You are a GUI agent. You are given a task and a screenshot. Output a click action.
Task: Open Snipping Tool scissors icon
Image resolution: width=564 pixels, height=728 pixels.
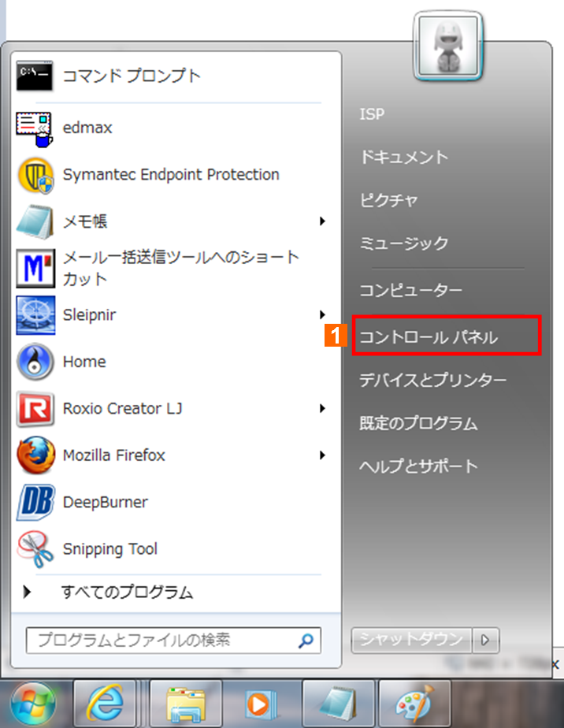(35, 549)
